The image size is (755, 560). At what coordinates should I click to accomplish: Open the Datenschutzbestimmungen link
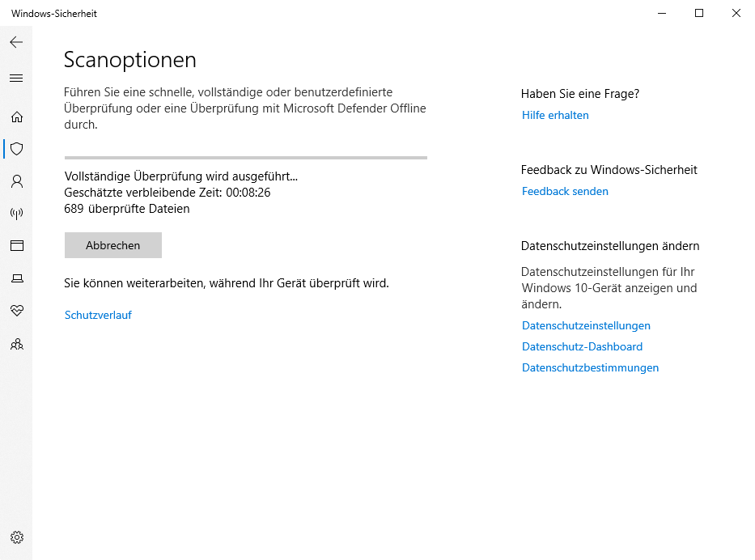point(590,367)
